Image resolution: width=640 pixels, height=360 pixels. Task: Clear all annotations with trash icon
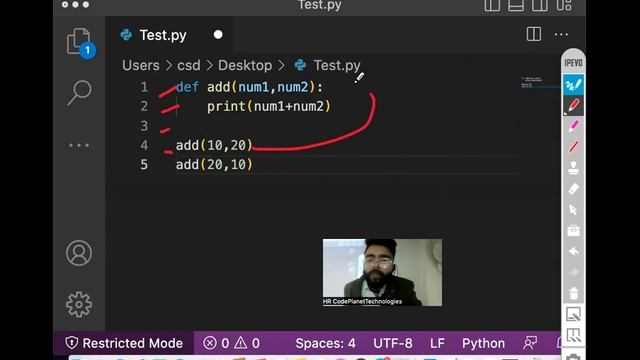573,293
